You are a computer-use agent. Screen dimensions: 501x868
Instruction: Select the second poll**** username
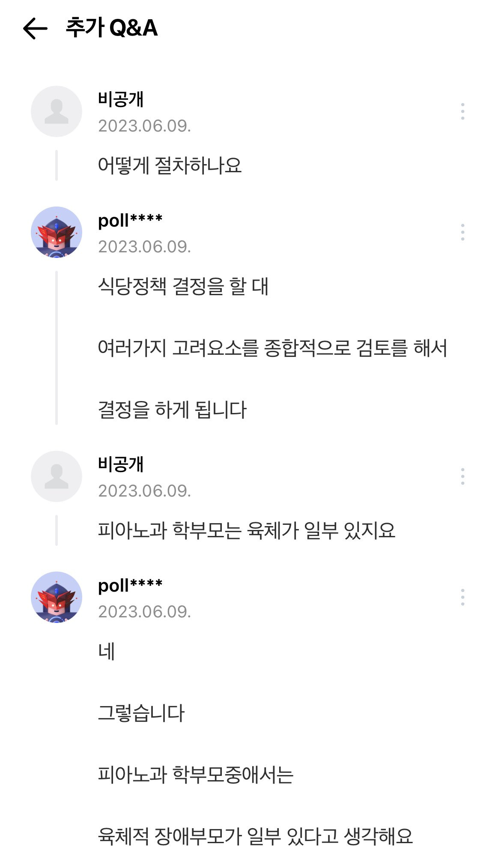(130, 586)
